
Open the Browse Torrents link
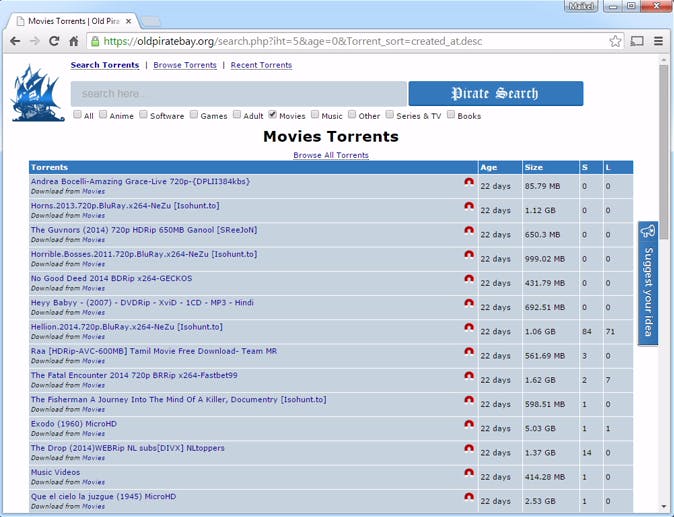tap(185, 65)
